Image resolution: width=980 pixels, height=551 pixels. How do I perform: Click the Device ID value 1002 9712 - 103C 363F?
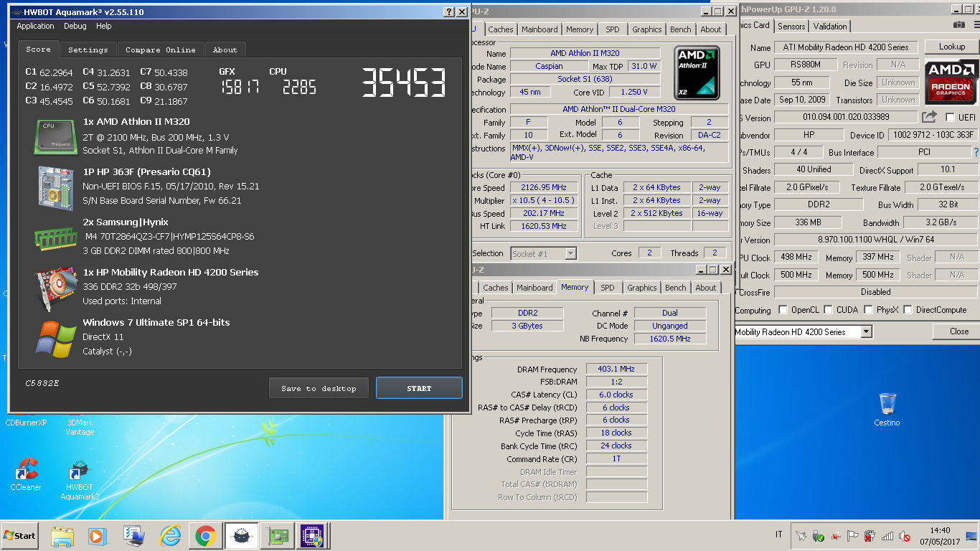(933, 135)
